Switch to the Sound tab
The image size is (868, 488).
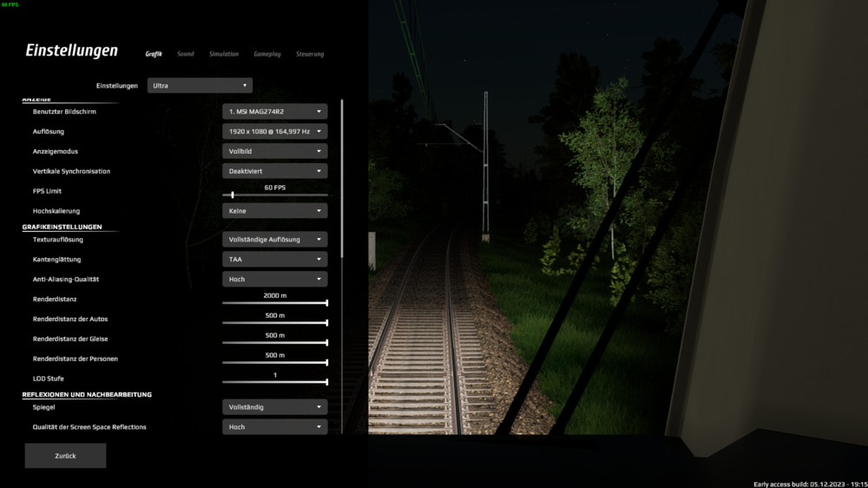(186, 54)
